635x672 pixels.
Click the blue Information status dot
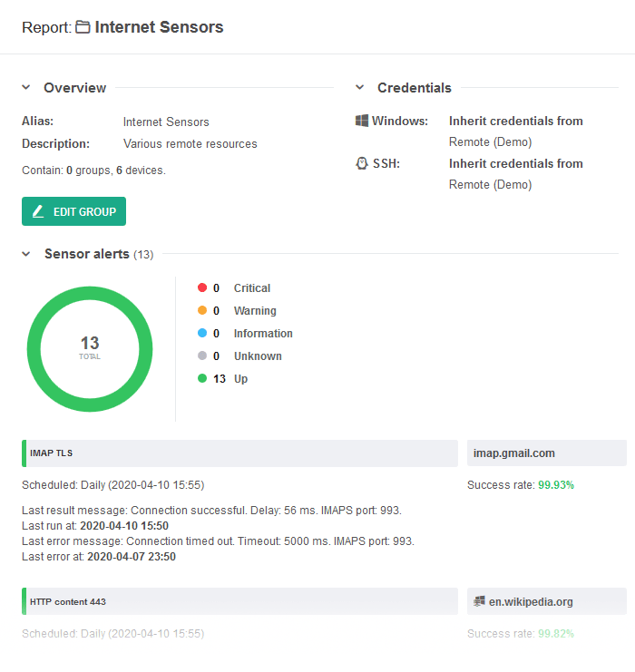click(202, 333)
